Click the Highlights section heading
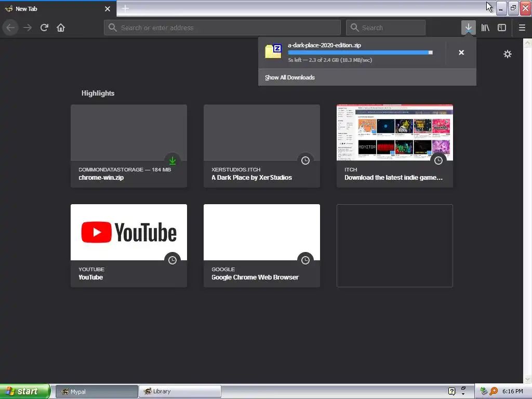The width and height of the screenshot is (532, 399). click(x=98, y=93)
